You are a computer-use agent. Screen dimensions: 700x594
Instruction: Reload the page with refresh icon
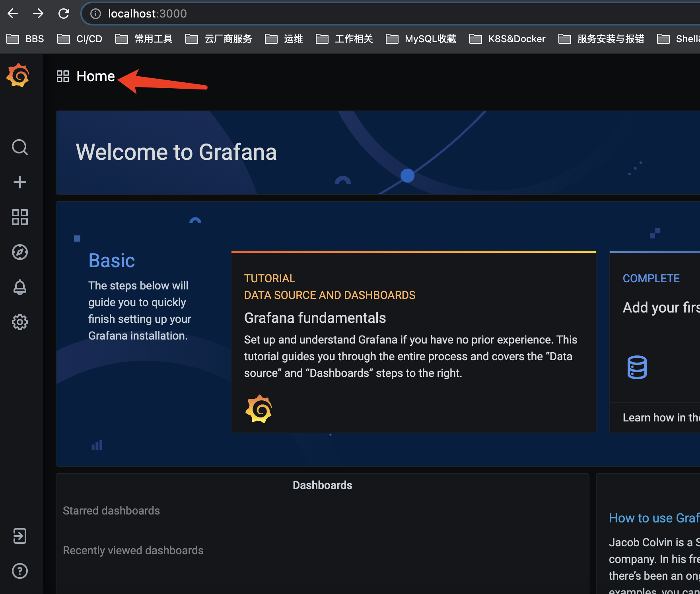point(64,14)
